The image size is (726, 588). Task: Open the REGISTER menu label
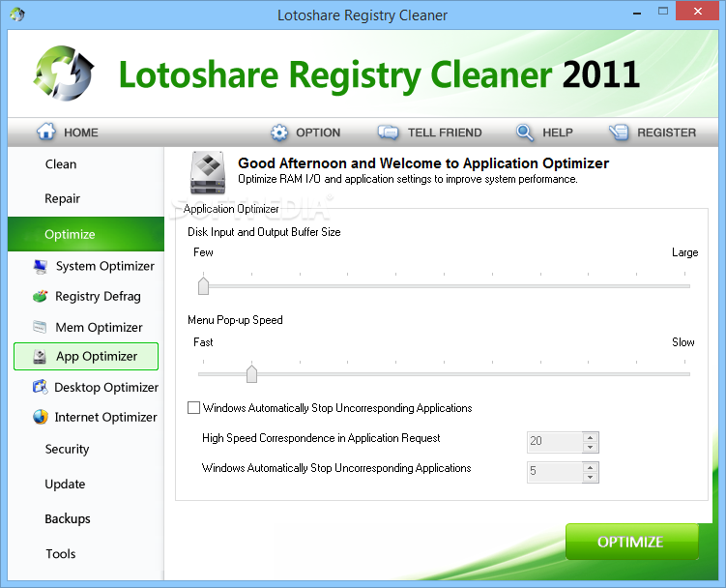[666, 132]
